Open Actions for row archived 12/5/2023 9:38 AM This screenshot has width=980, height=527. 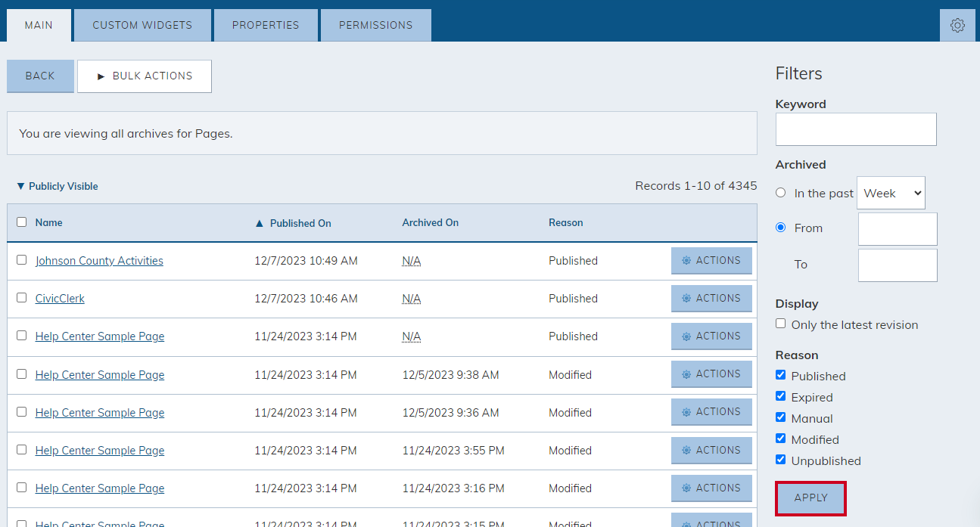[711, 374]
